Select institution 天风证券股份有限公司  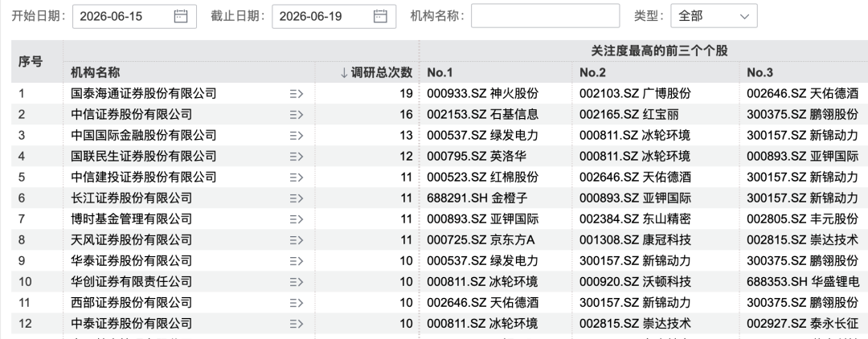(x=132, y=240)
